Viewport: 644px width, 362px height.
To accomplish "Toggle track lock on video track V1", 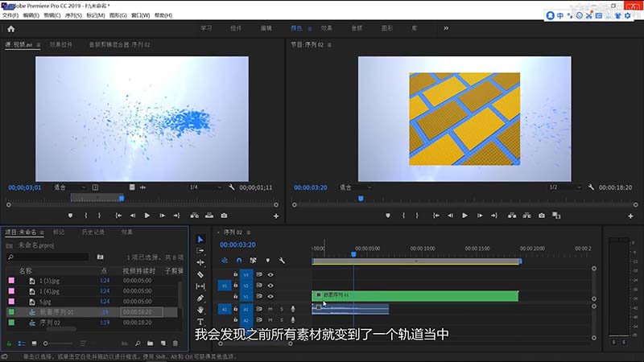I will (235, 296).
